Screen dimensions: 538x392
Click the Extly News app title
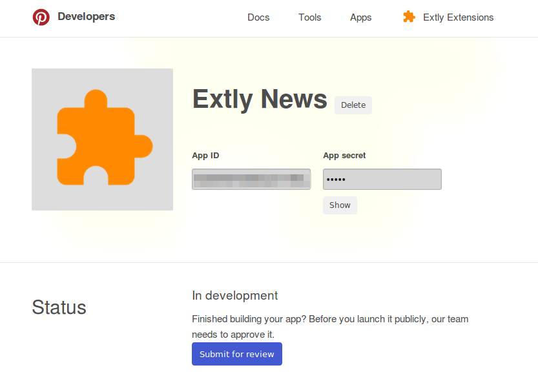pos(260,99)
